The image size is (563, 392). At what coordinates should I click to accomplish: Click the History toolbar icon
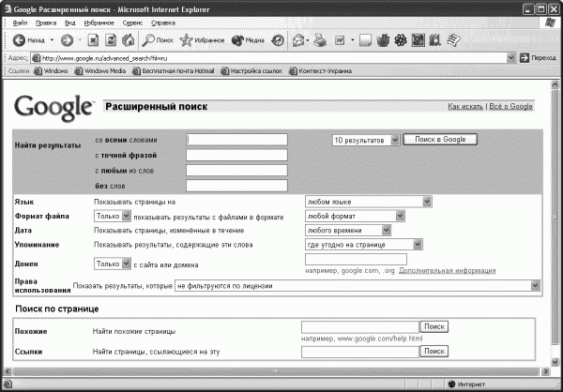tap(278, 40)
